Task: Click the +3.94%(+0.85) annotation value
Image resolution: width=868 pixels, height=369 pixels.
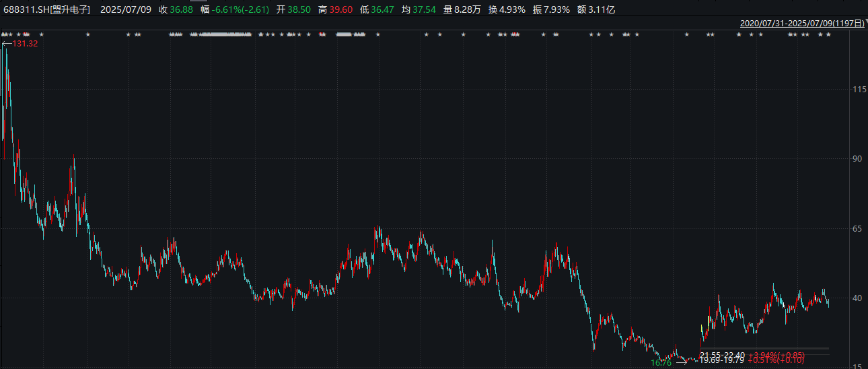Action: (x=775, y=355)
